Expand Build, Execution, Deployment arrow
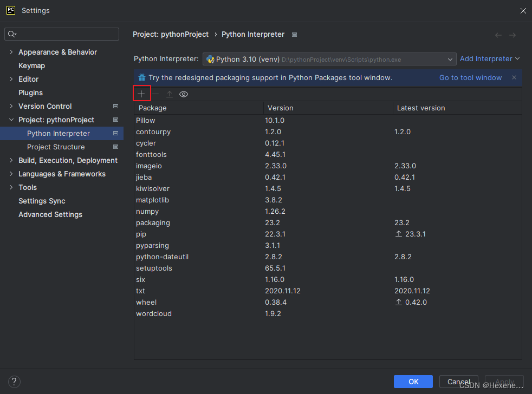This screenshot has height=394, width=532. click(11, 160)
